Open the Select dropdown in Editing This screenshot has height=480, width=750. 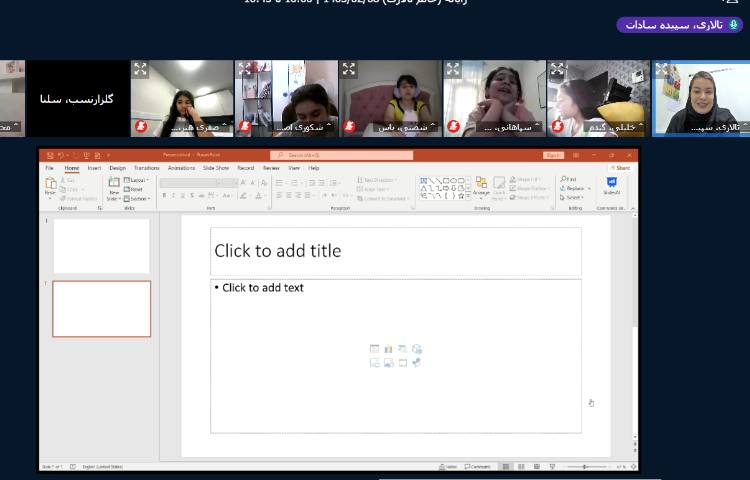572,197
